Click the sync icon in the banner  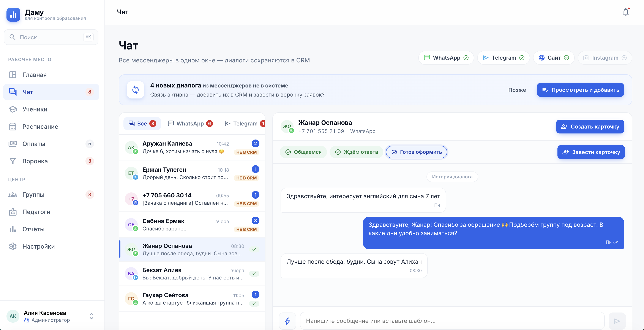click(136, 90)
